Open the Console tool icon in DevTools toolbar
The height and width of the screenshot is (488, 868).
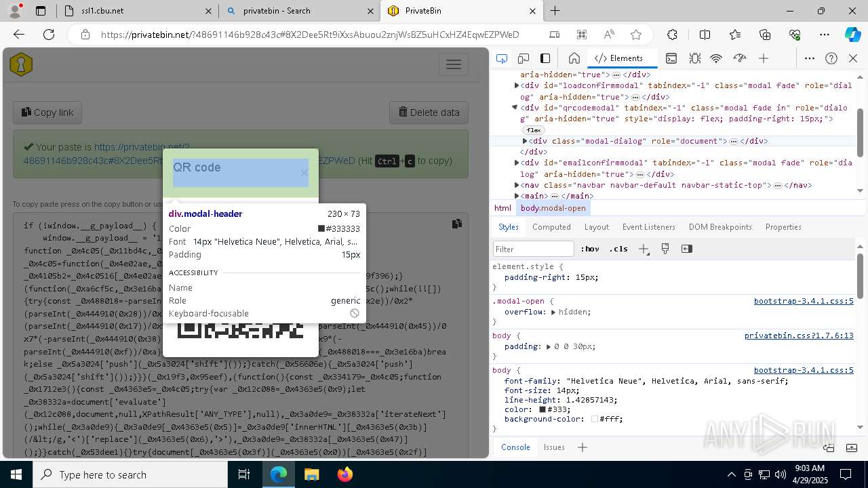point(671,58)
